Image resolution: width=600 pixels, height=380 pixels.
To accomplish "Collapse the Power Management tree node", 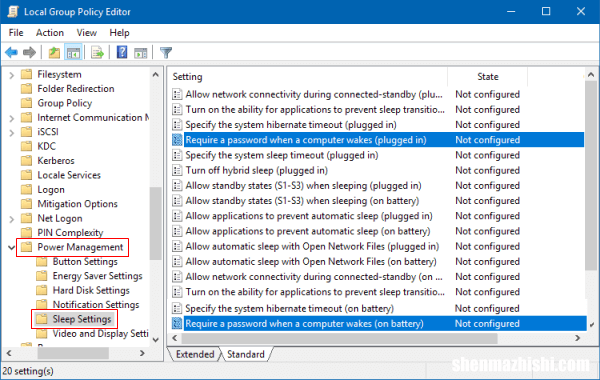I will 11,248.
